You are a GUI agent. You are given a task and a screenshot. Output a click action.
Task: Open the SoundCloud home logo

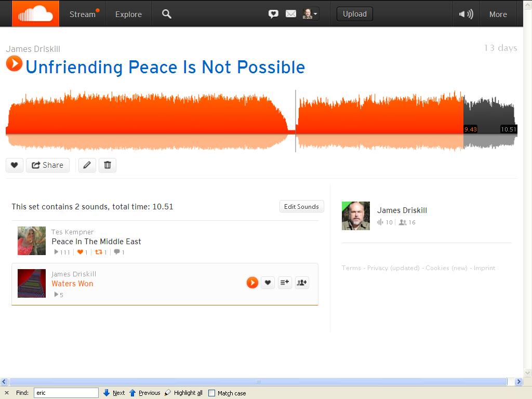[x=36, y=14]
